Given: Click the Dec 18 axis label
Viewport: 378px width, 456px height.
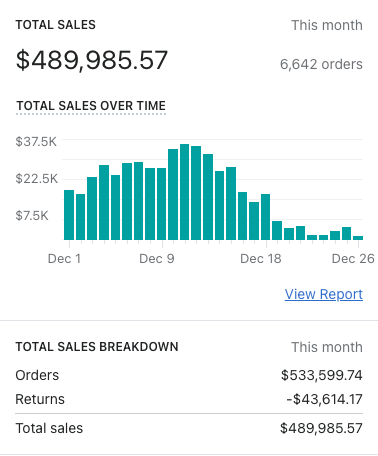Looking at the screenshot, I should [x=261, y=259].
